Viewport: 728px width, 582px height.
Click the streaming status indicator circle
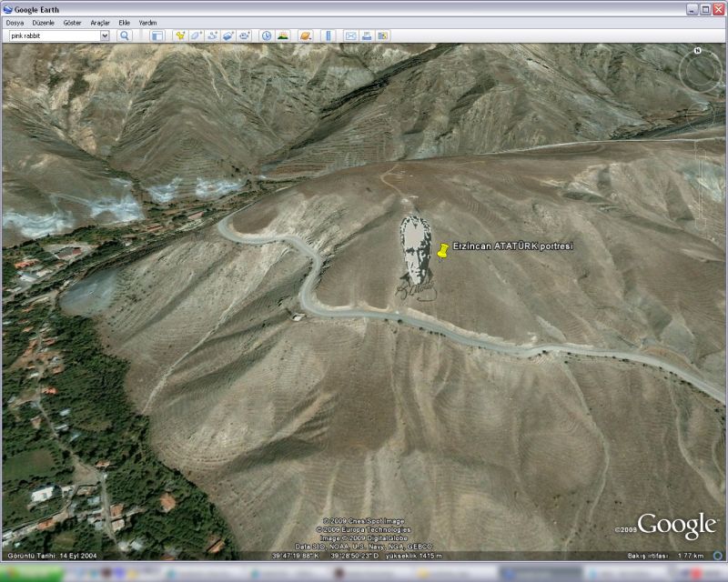point(718,556)
